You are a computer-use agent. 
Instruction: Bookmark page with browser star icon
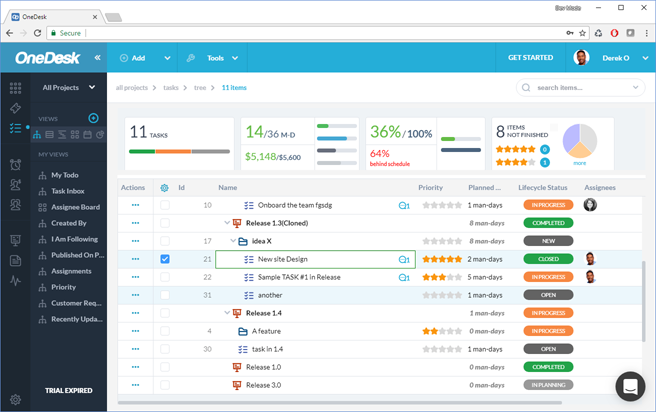point(582,33)
